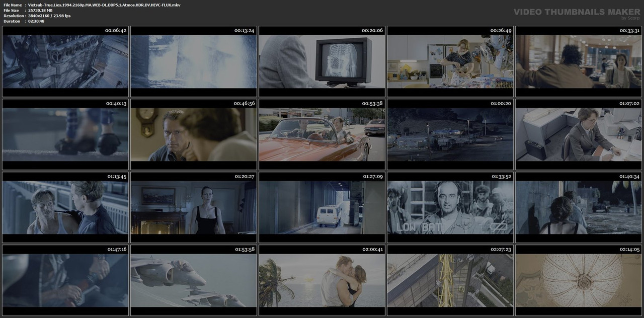Select the thumbnail at 00:06:42

65,62
